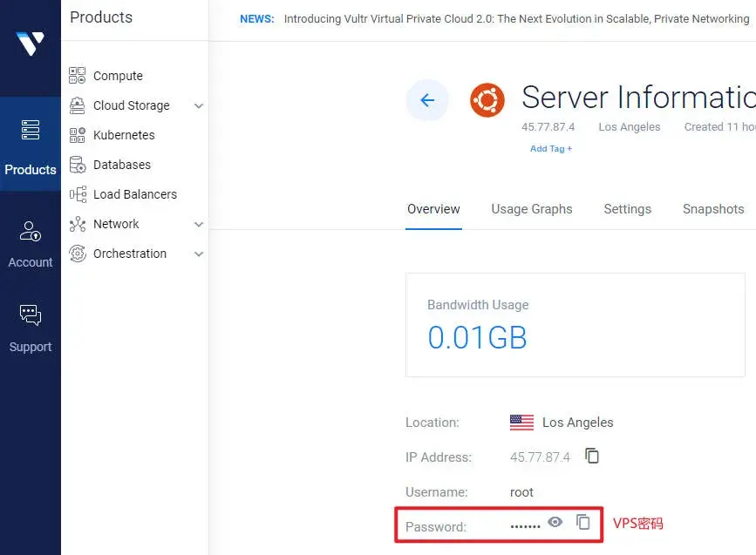The width and height of the screenshot is (756, 555).
Task: Open the Snapshots tab
Action: (x=712, y=209)
